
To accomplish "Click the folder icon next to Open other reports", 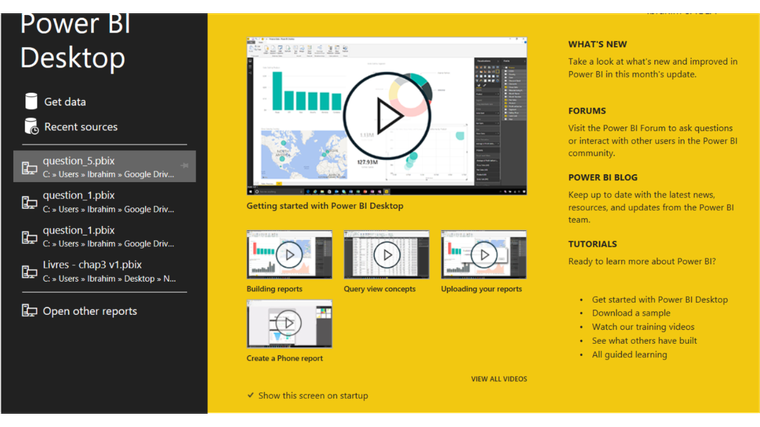I will (x=29, y=311).
